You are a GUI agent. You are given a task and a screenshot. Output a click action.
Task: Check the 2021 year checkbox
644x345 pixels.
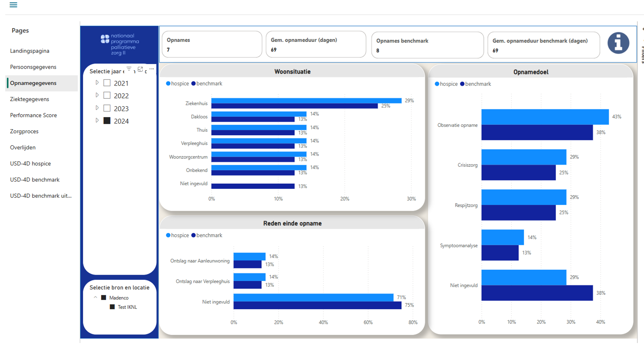[x=107, y=83]
